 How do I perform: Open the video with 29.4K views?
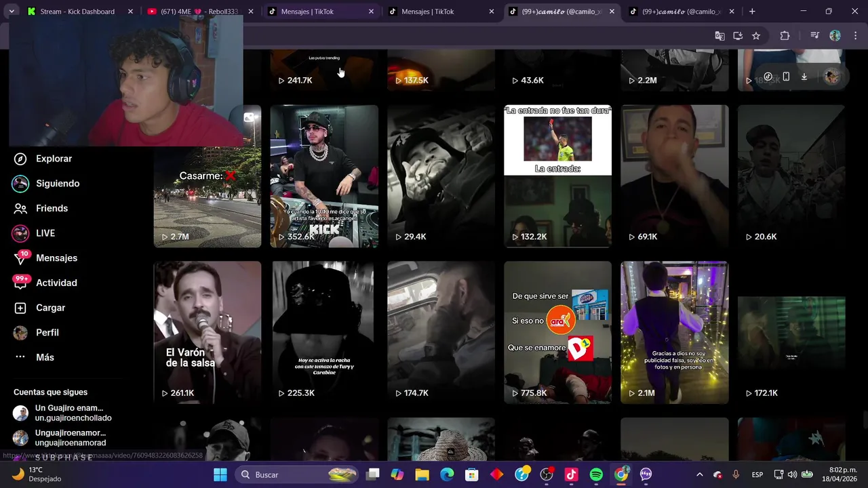[x=441, y=176]
